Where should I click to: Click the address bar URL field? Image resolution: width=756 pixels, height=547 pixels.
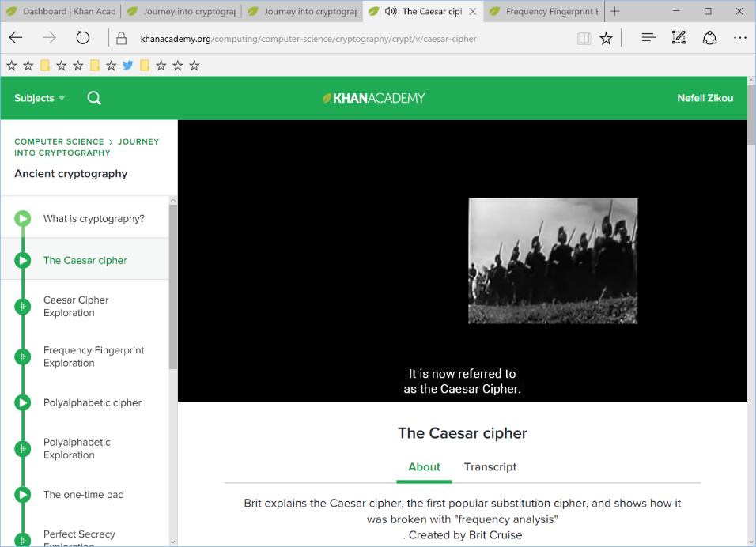(x=308, y=39)
